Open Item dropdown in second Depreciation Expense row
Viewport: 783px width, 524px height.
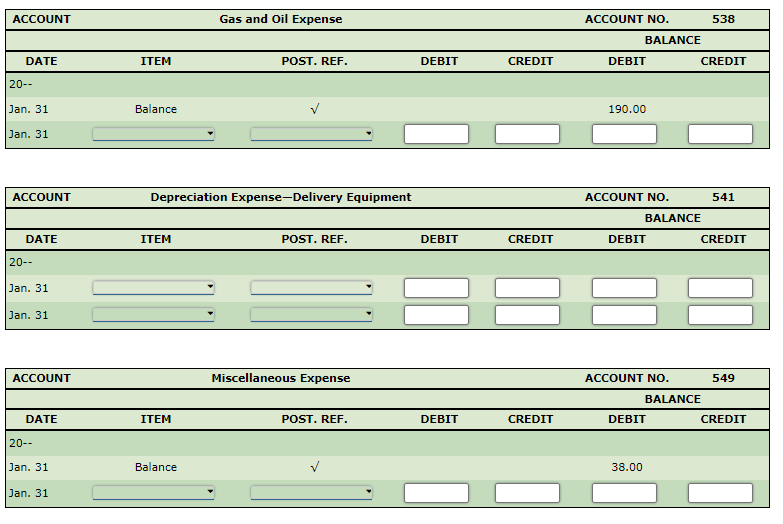pos(153,315)
